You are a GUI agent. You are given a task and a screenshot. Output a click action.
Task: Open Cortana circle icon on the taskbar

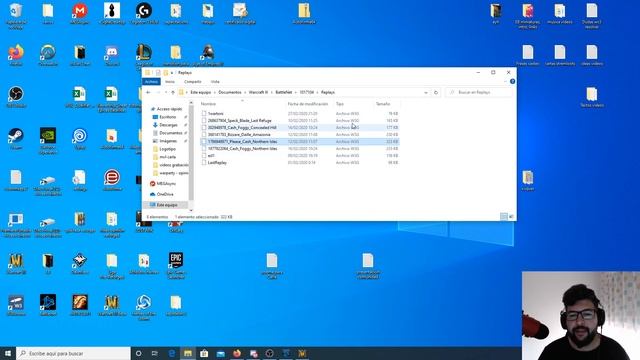138,353
